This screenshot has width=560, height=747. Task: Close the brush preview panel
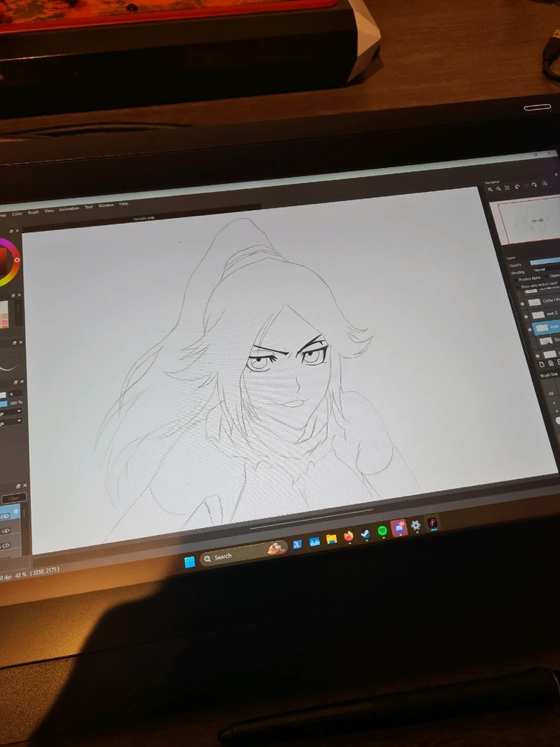(x=20, y=342)
